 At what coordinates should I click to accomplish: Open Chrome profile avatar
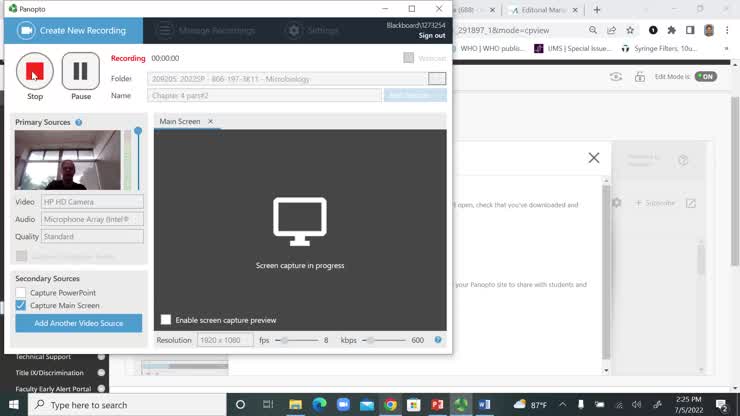709,30
